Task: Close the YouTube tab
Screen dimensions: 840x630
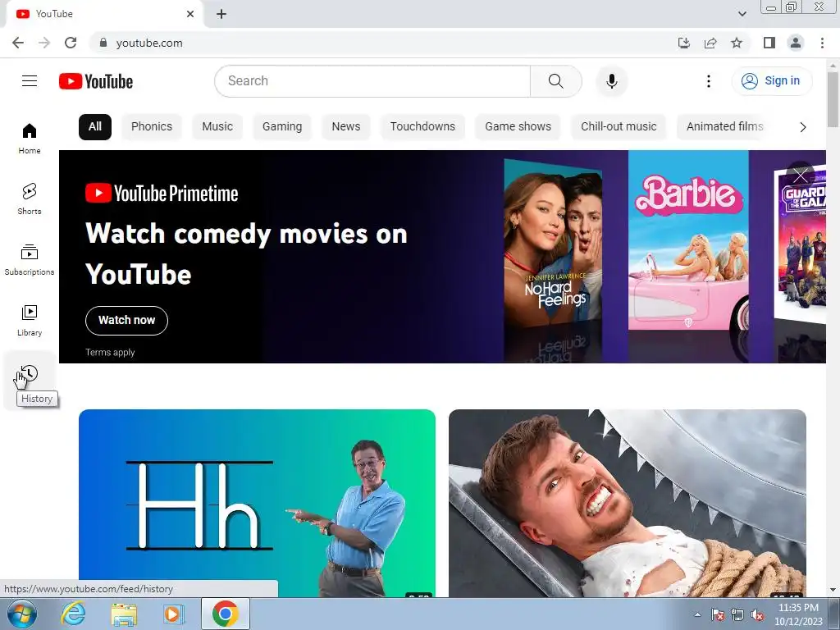Action: (x=190, y=14)
